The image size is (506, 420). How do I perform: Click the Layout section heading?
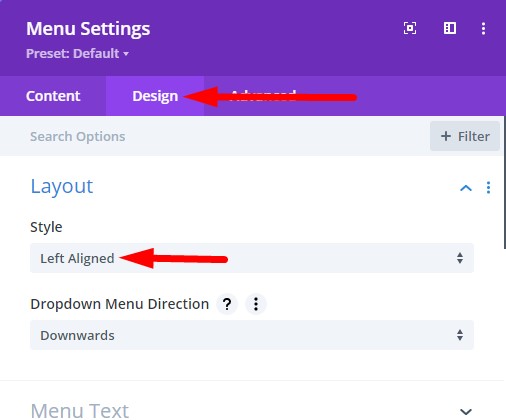point(62,186)
